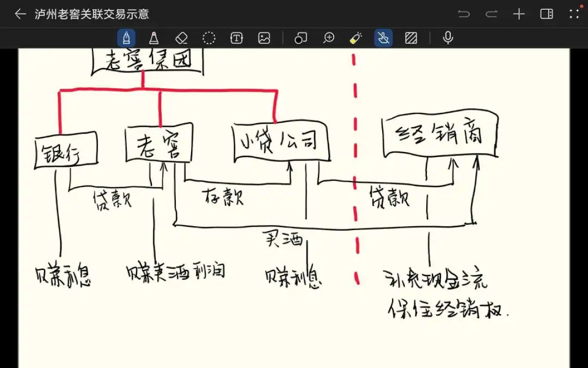Open the more options menu
588x368 pixels.
(574, 14)
